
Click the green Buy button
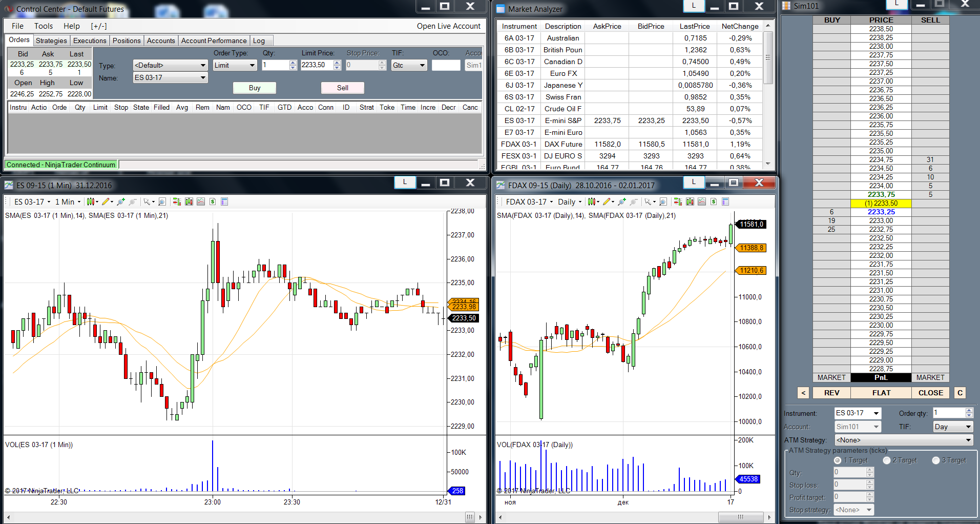pos(255,88)
